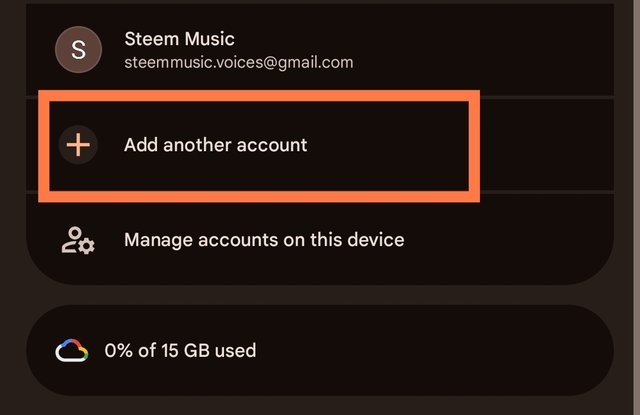The image size is (640, 415).
Task: Open 'Manage accounts on this device'
Action: 263,240
